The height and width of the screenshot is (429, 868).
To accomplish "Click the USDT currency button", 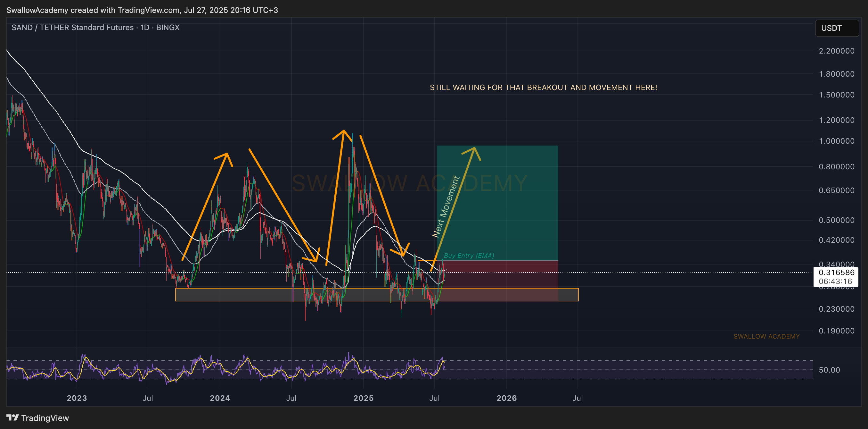I will pyautogui.click(x=837, y=28).
